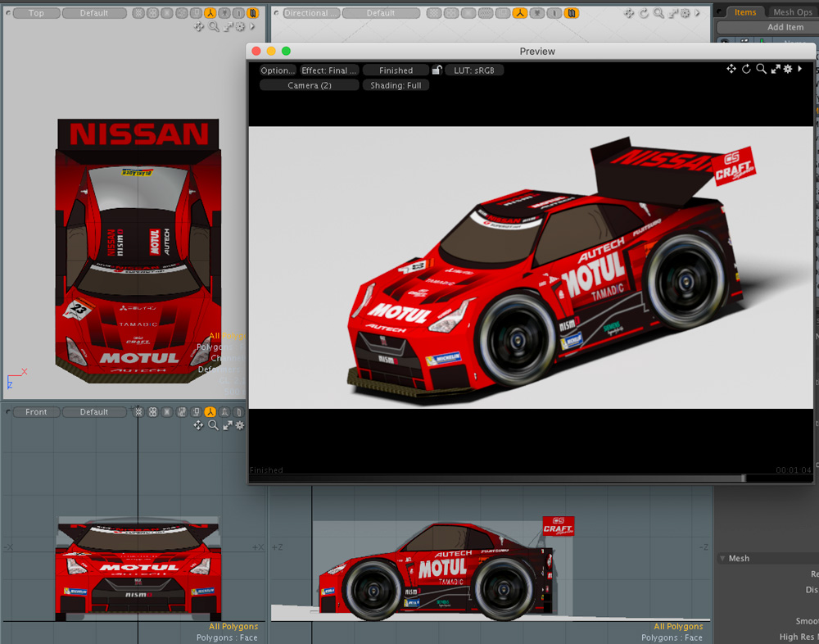Maximize the Top viewport with the expand icon
The height and width of the screenshot is (644, 819).
coord(228,26)
